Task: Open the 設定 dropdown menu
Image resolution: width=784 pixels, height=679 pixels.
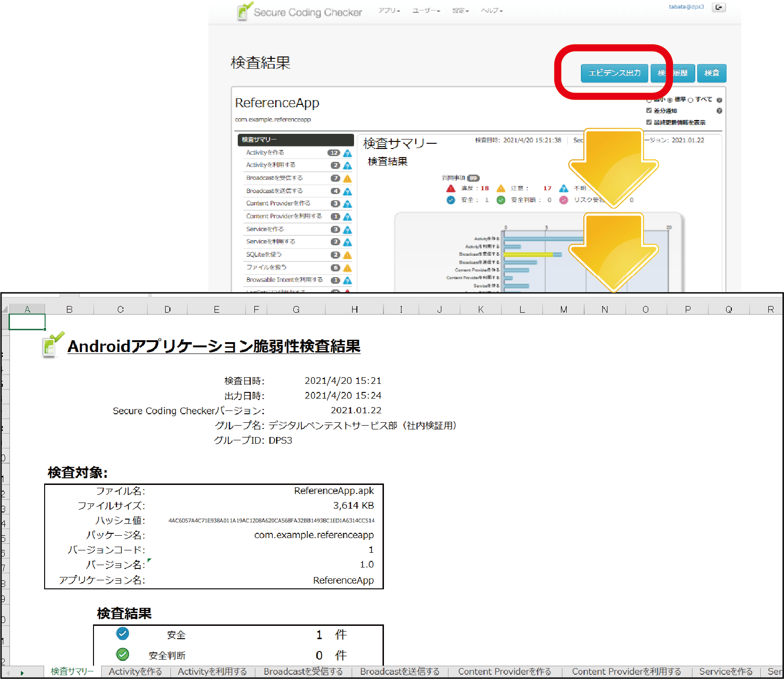Action: (x=460, y=10)
